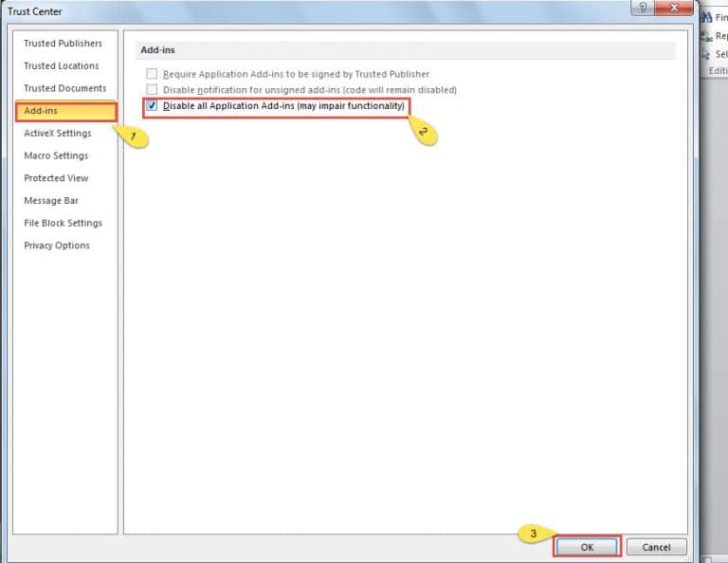Select Add-ins category in sidebar
This screenshot has height=563, width=728.
pos(66,111)
